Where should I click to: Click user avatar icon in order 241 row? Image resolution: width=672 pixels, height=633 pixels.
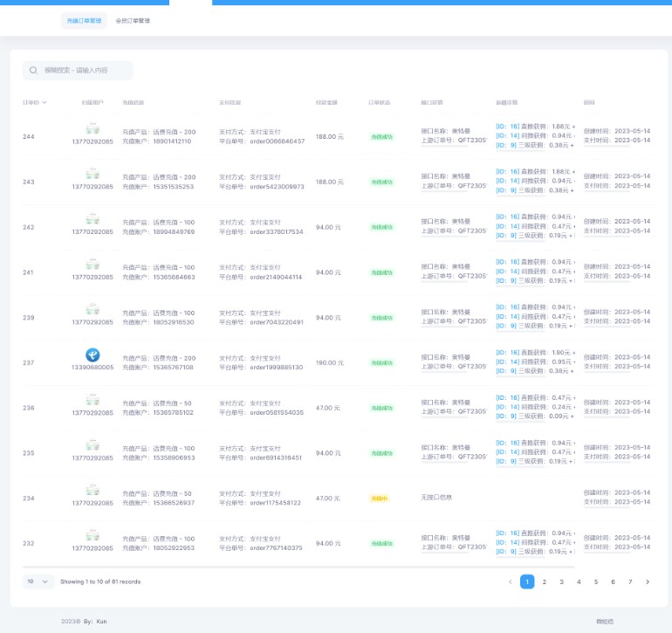(92, 265)
